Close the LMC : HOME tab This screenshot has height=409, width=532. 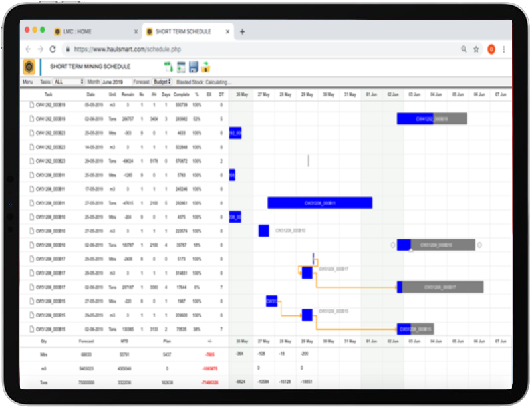pyautogui.click(x=136, y=31)
